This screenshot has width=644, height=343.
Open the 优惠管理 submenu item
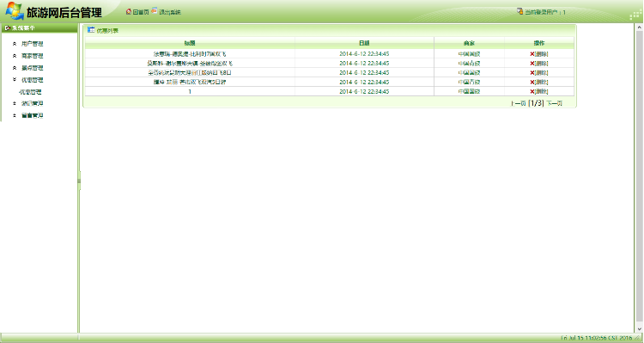30,92
